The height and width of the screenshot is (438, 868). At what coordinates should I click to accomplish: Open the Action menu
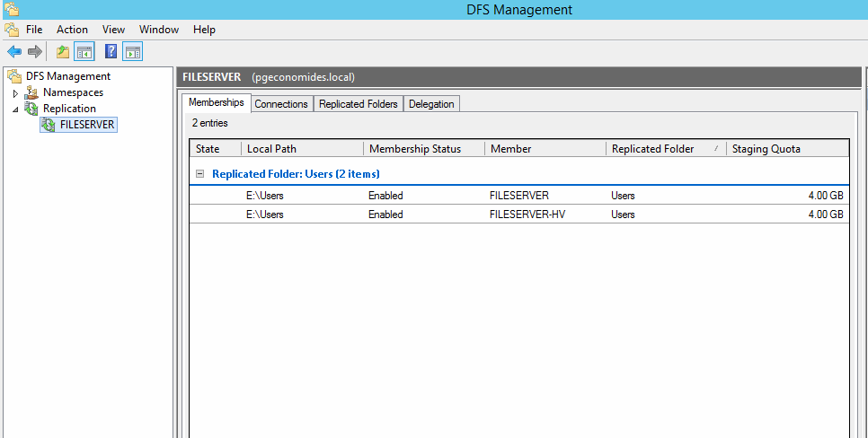coord(72,30)
